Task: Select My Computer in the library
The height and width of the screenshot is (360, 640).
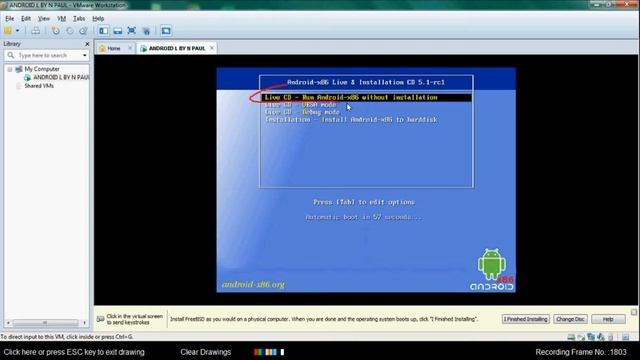Action: coord(42,69)
